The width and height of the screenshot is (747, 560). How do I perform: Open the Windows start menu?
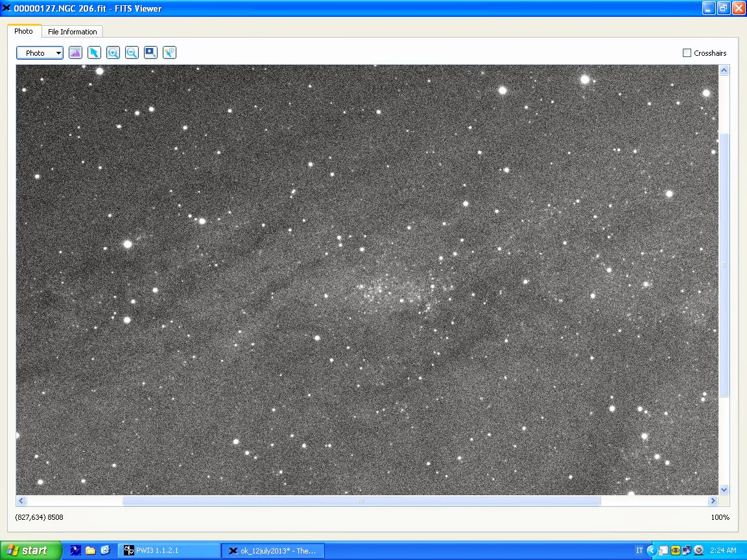(30, 551)
